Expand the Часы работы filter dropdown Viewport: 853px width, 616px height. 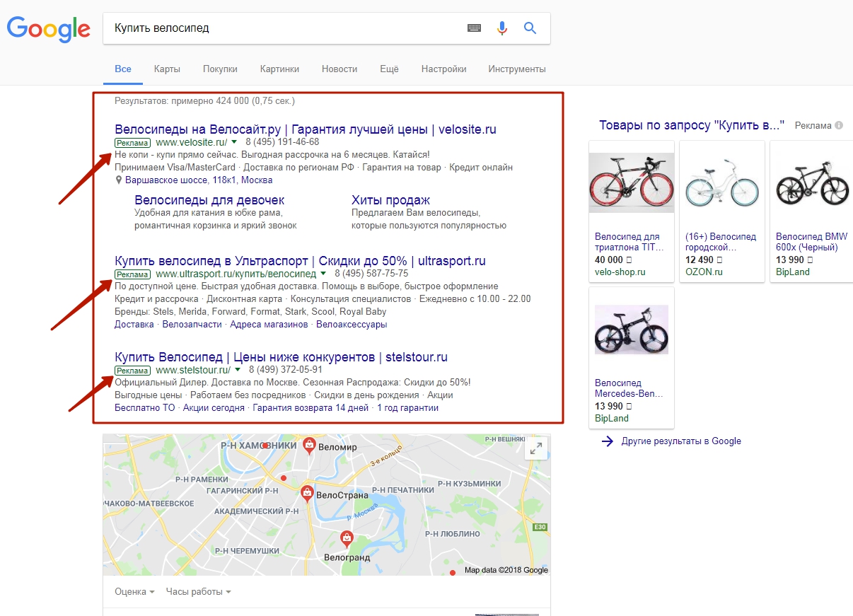pyautogui.click(x=198, y=591)
